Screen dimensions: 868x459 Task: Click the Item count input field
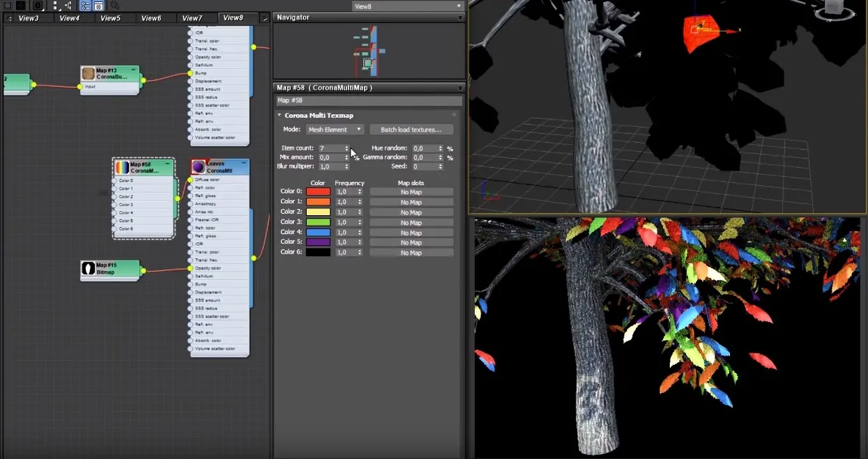point(330,148)
